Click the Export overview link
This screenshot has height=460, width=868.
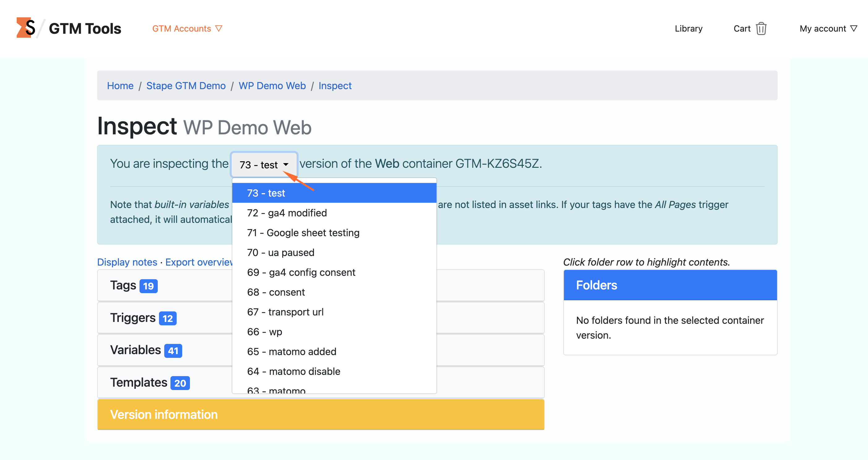(x=199, y=262)
